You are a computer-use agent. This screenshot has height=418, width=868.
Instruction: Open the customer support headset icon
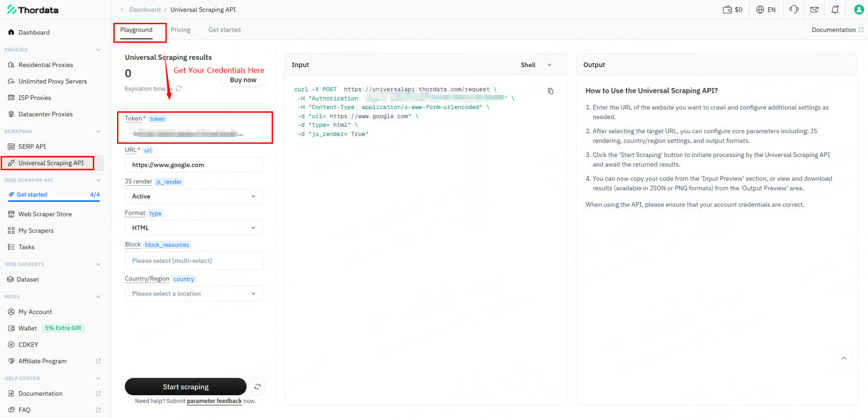click(794, 10)
